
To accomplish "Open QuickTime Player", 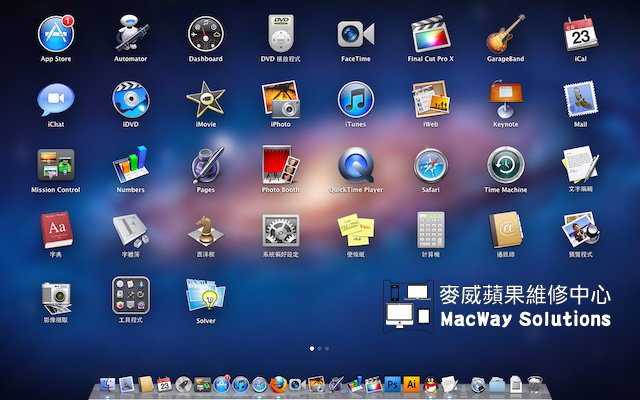I will pyautogui.click(x=356, y=165).
